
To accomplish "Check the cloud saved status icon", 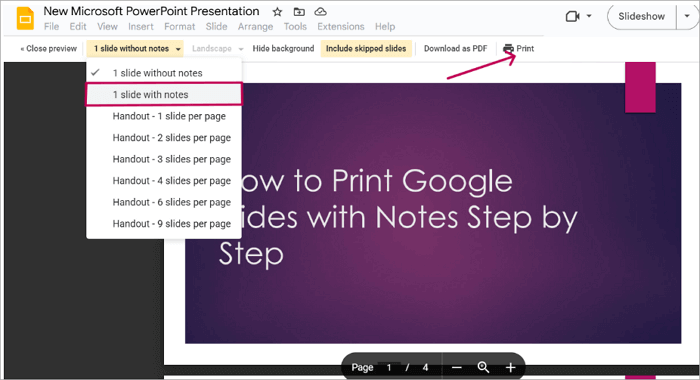I will (x=321, y=12).
